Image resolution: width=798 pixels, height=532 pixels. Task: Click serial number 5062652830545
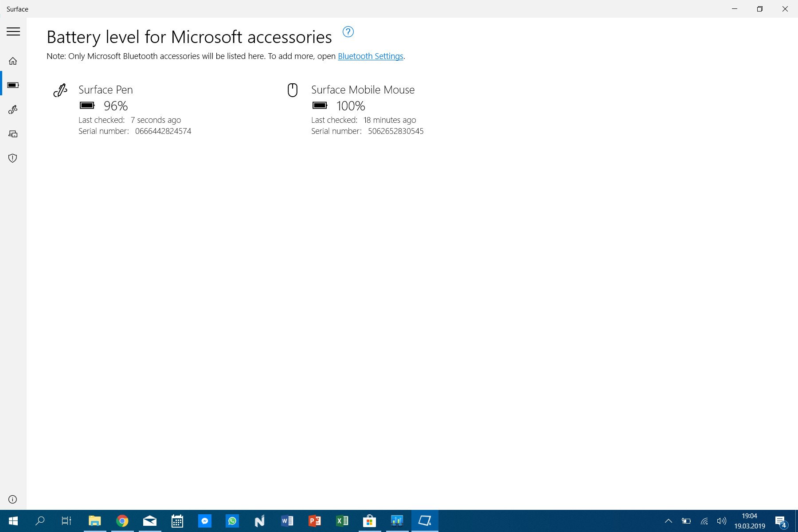(x=396, y=131)
